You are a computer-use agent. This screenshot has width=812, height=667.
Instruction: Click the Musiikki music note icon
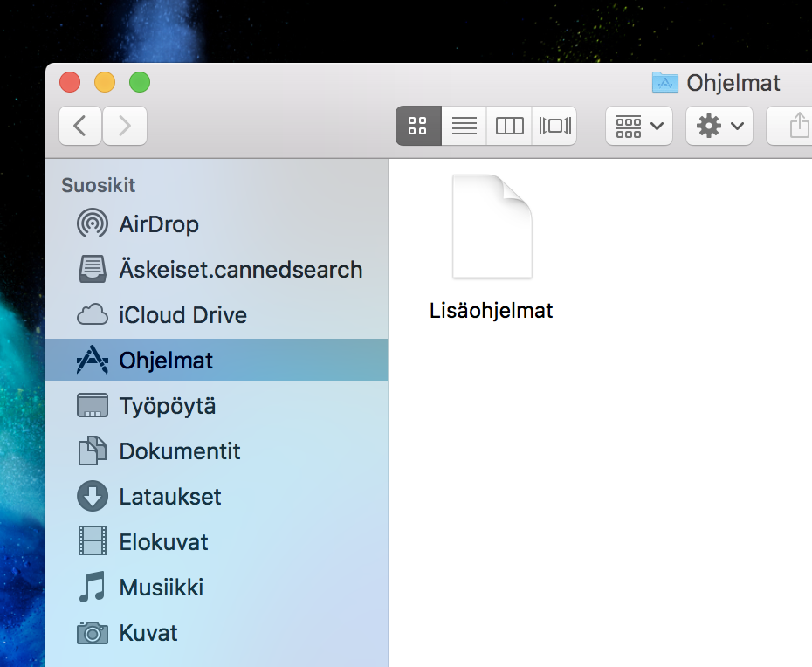(93, 587)
